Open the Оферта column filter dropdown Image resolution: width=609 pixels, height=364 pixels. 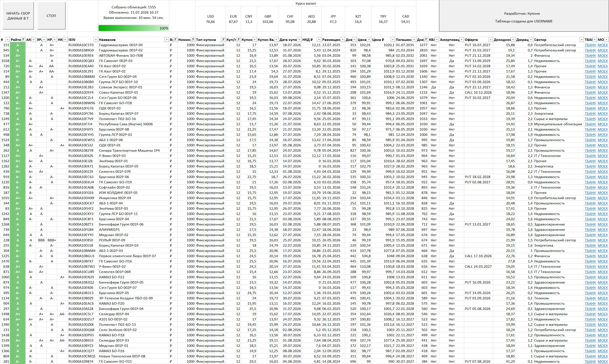tap(490, 40)
